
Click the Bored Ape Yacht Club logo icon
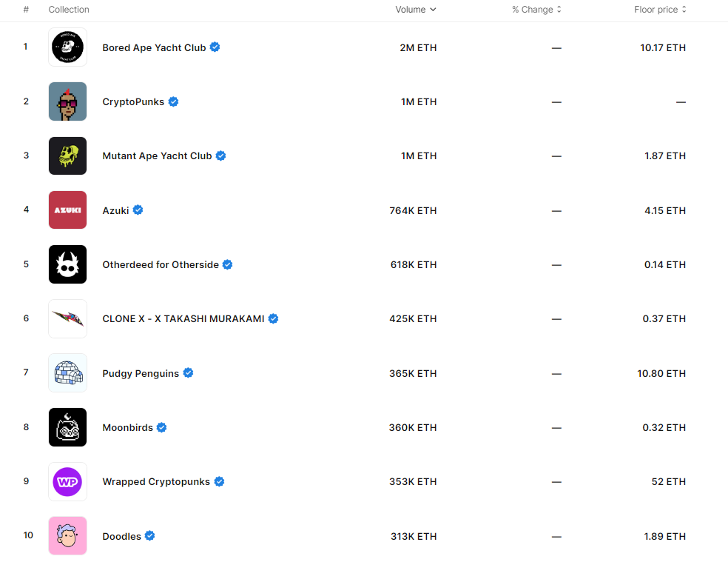(67, 47)
